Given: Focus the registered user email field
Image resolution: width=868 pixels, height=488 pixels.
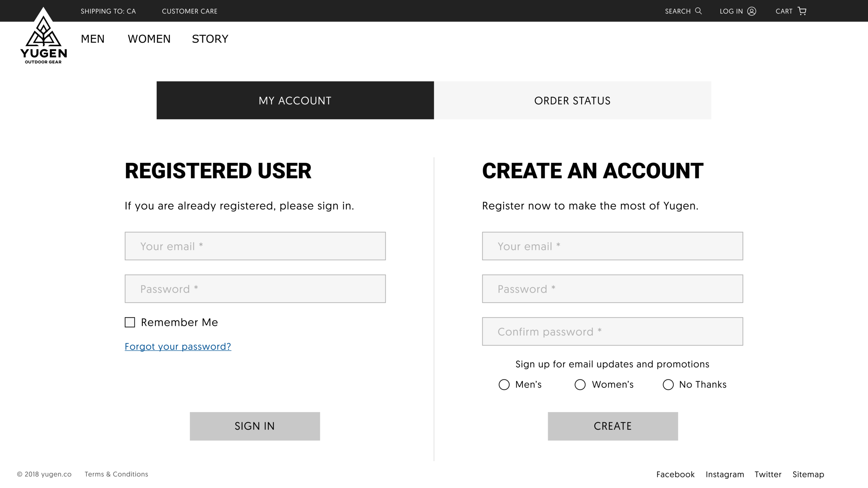Looking at the screenshot, I should pos(255,246).
